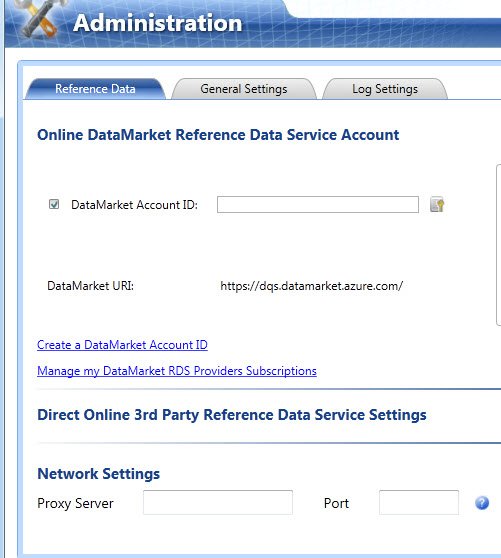
Task: Toggle the DataMarket Account ID checkbox
Action: (x=54, y=204)
